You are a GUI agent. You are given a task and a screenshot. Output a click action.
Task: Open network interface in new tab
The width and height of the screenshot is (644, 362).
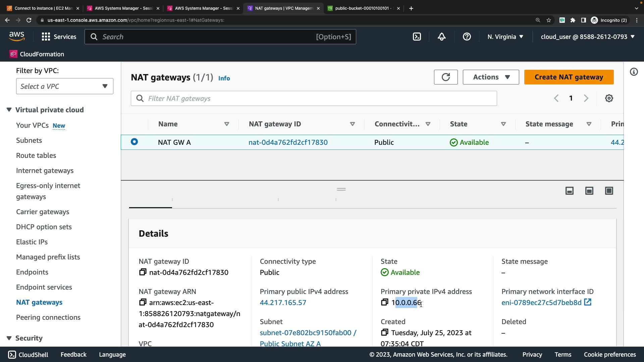click(588, 302)
